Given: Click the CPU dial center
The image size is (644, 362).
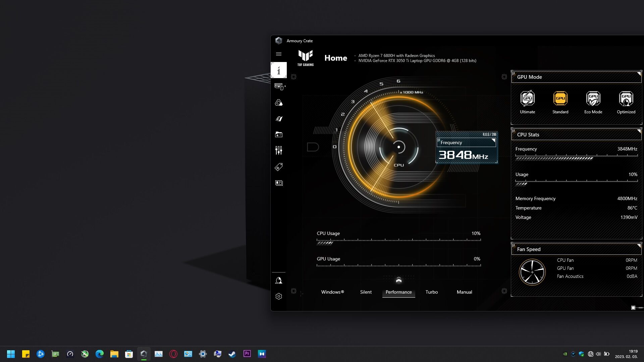Looking at the screenshot, I should [399, 147].
